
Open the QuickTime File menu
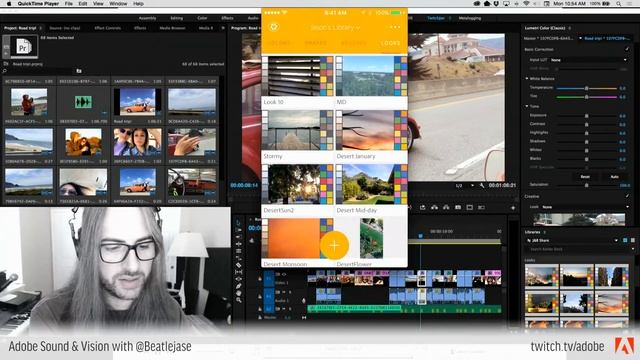pos(69,4)
